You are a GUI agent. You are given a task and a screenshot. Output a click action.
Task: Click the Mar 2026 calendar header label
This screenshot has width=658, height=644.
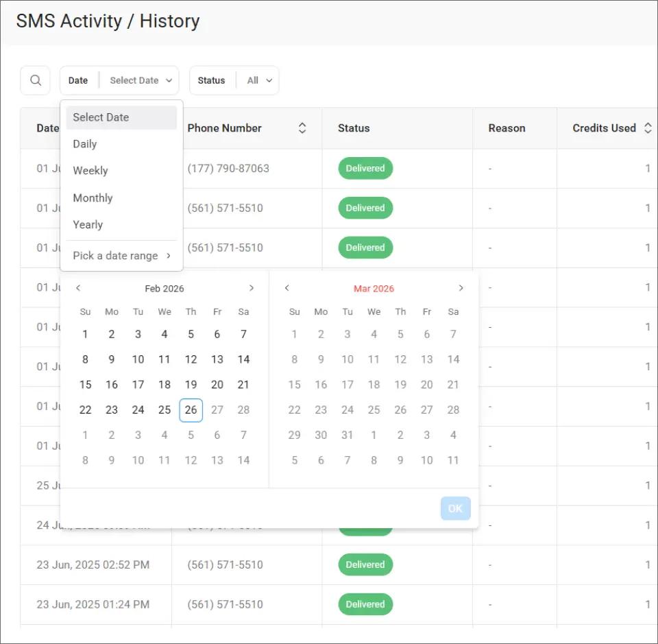[374, 288]
